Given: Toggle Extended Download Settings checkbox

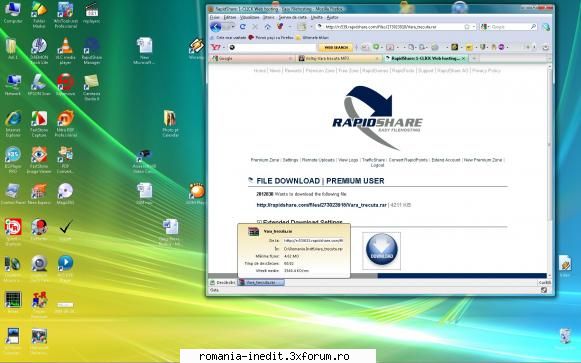Looking at the screenshot, I should [259, 222].
